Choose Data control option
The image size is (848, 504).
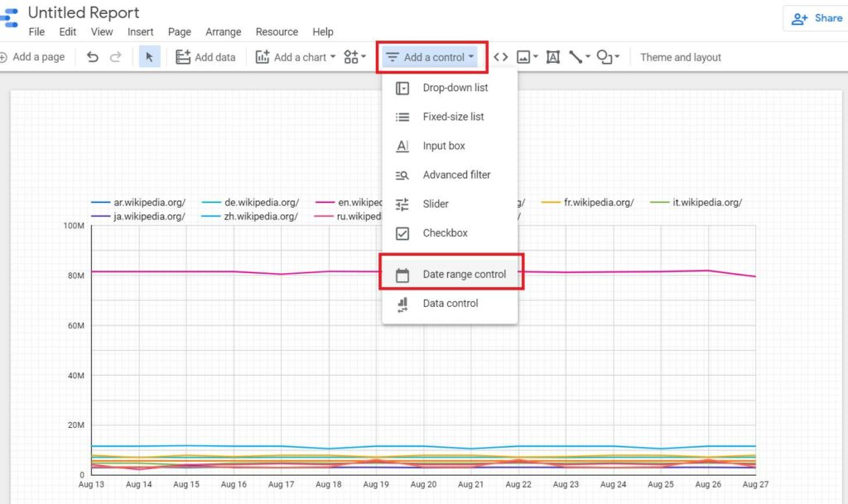[x=450, y=304]
